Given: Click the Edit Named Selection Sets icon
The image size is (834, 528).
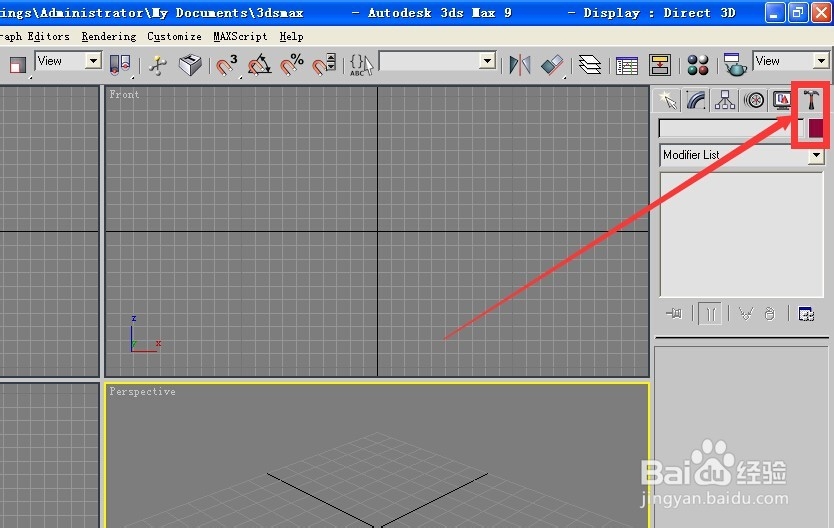Looking at the screenshot, I should pos(362,65).
